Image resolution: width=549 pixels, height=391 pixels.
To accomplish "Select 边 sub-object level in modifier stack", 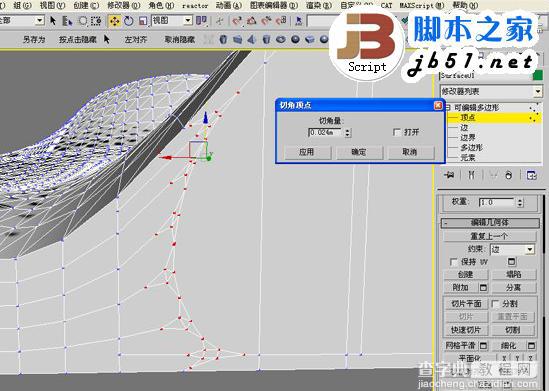I will click(464, 128).
